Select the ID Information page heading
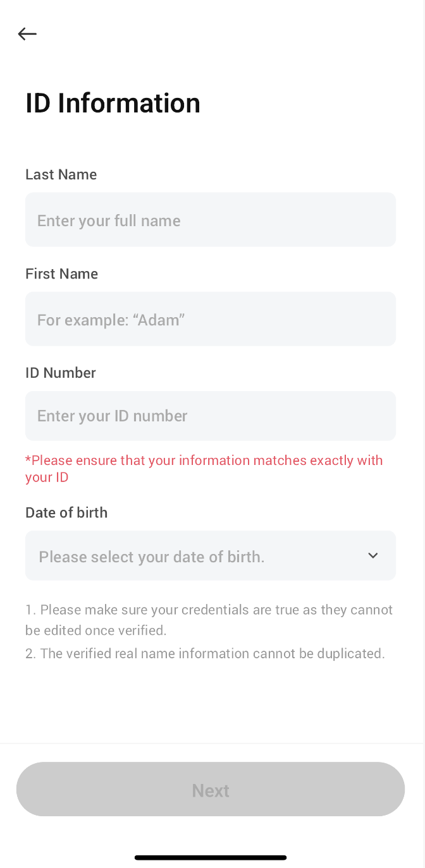The height and width of the screenshot is (868, 425). [113, 103]
